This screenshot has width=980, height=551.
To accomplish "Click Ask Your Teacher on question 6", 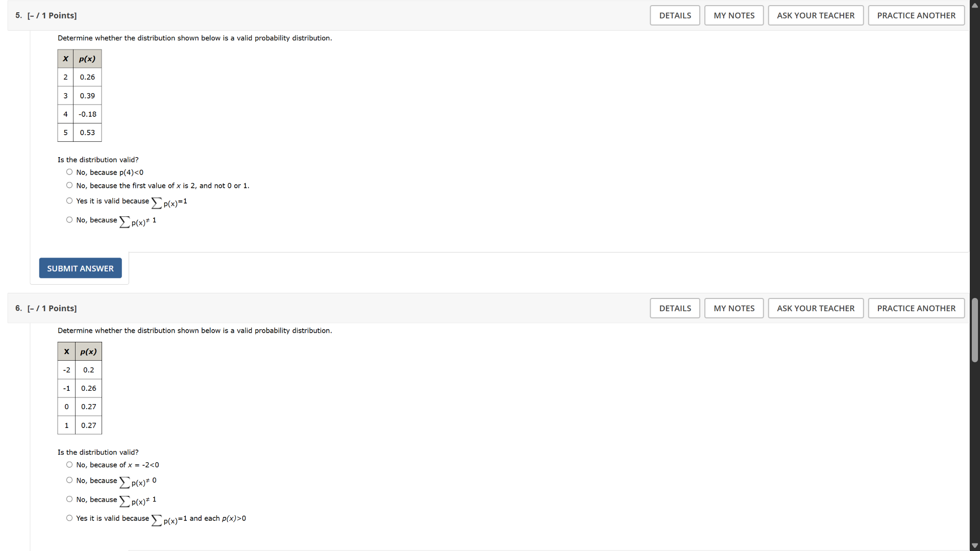I will tap(815, 308).
